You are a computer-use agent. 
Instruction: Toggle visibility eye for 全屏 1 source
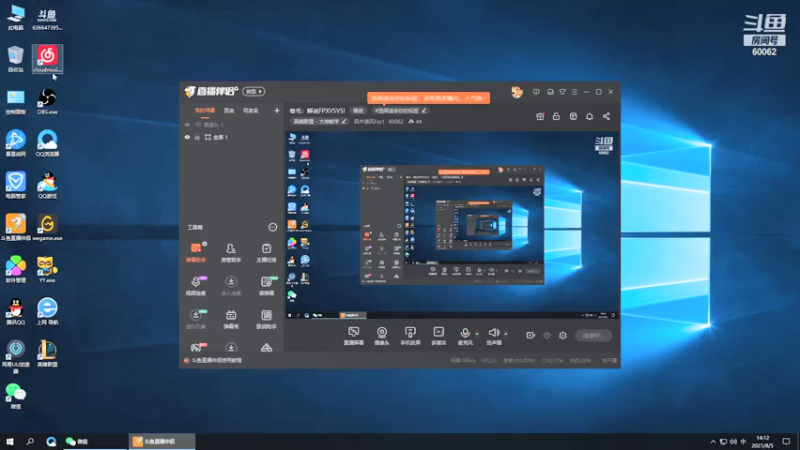(x=187, y=137)
